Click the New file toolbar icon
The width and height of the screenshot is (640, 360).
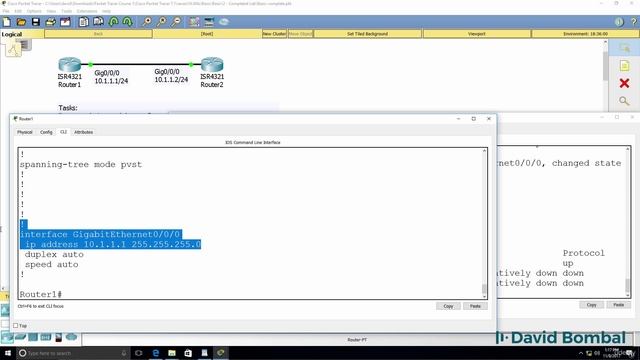7,22
